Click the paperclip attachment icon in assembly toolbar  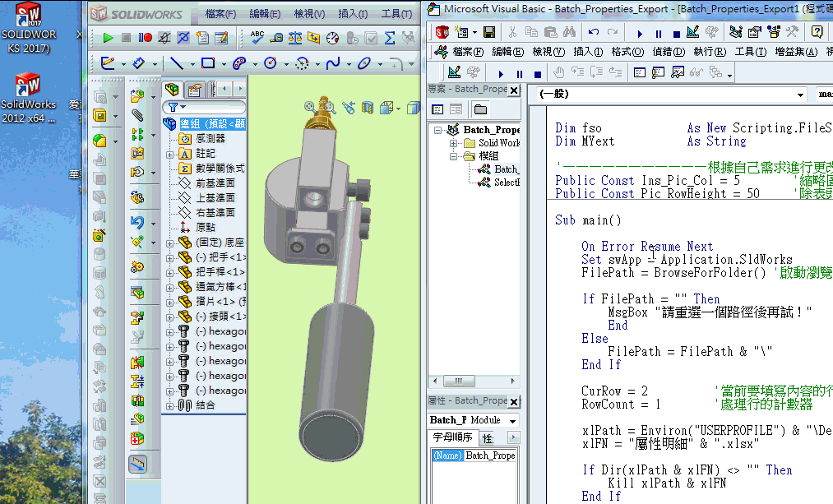click(x=137, y=115)
